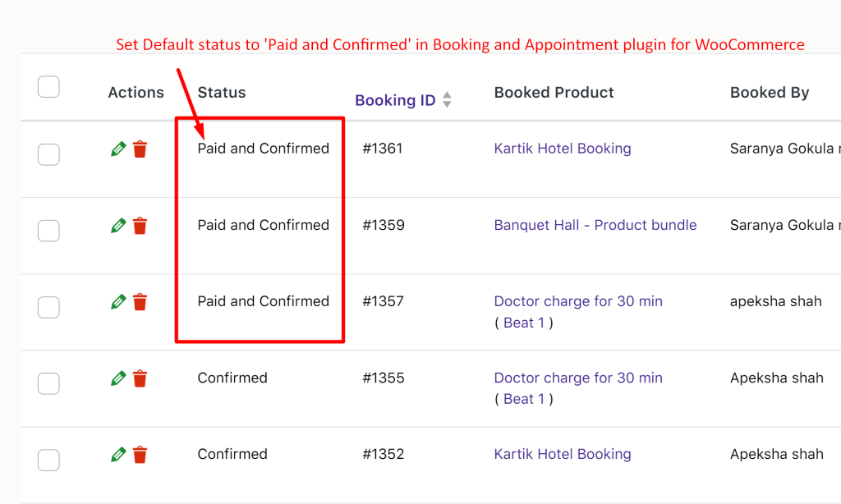Delete booking #1361 using the trash icon
This screenshot has height=504, width=841.
(x=140, y=149)
